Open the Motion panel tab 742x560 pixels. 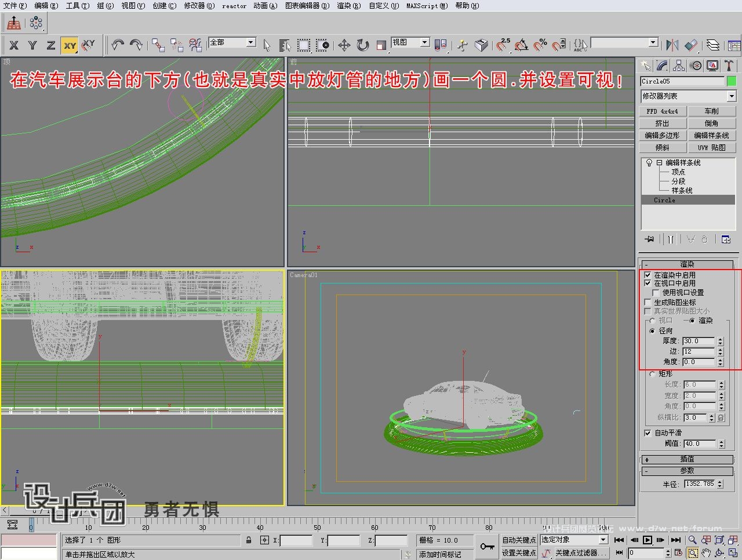(696, 66)
